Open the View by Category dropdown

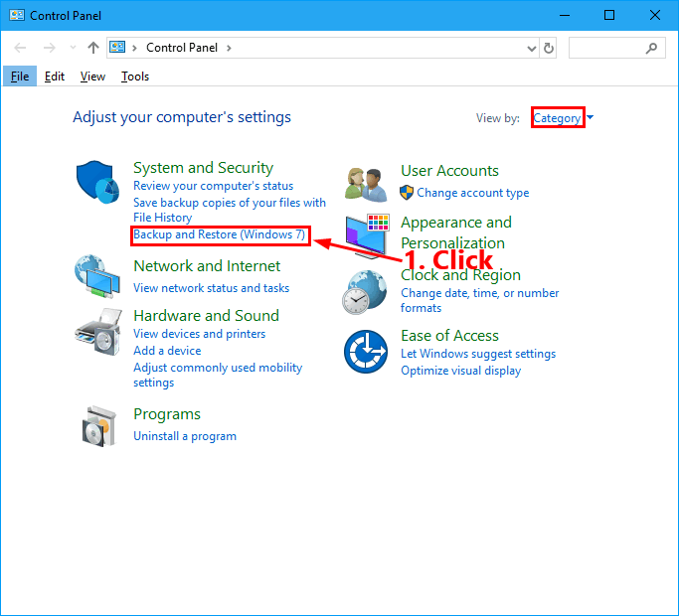coord(563,118)
